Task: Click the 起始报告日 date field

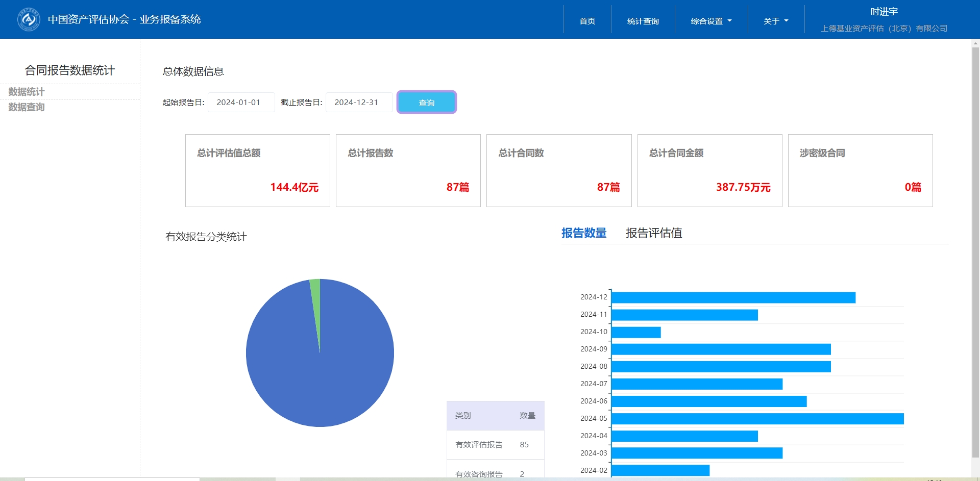Action: (241, 103)
